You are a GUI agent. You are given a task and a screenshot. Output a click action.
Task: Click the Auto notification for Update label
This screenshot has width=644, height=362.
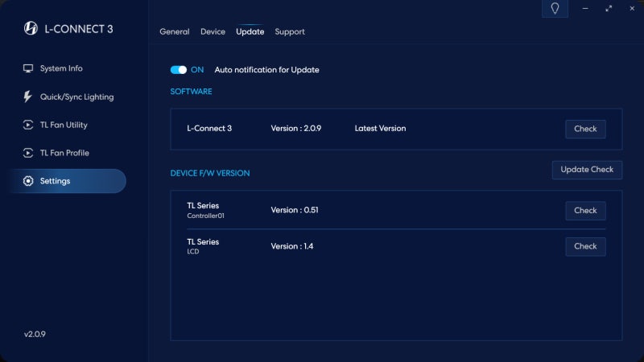point(266,70)
